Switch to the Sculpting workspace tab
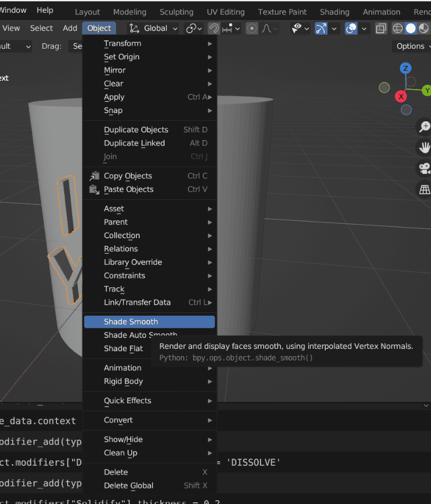Screen dimensions: 431x504 [177, 12]
